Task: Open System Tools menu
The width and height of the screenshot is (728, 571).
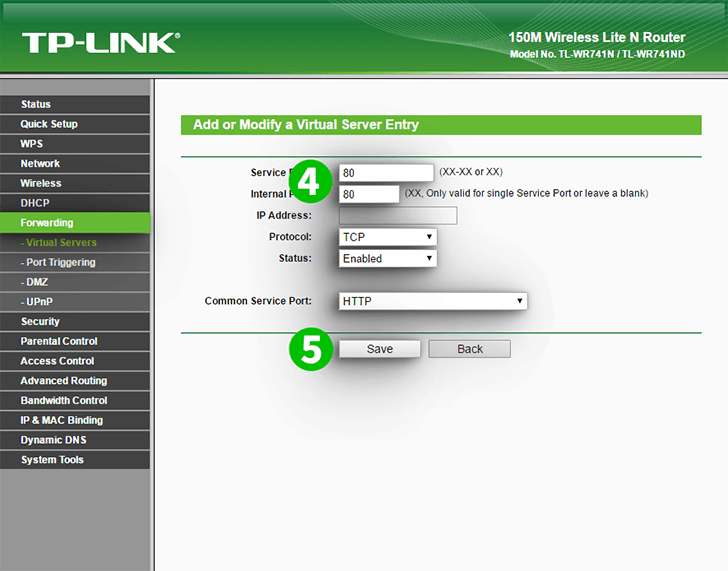Action: coord(75,460)
